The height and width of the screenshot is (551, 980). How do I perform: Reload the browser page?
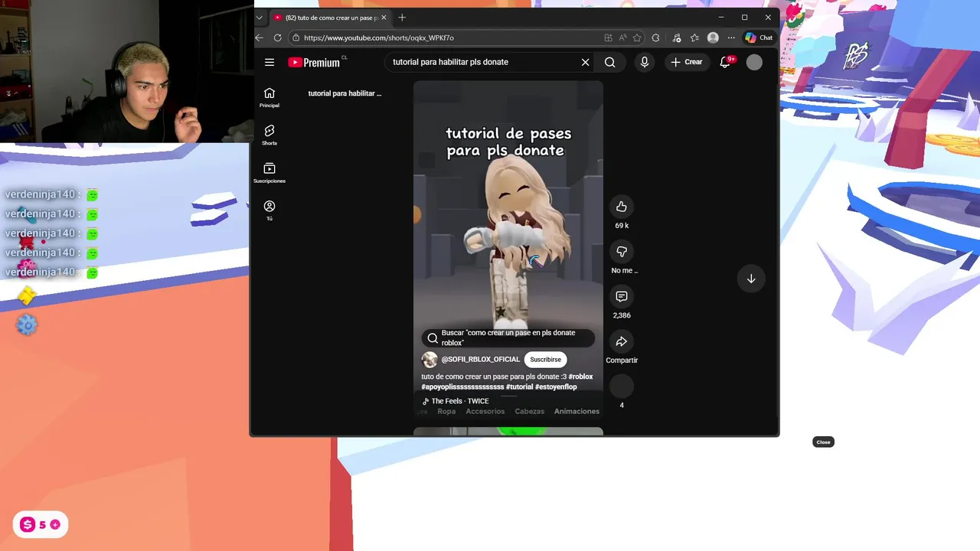click(277, 37)
